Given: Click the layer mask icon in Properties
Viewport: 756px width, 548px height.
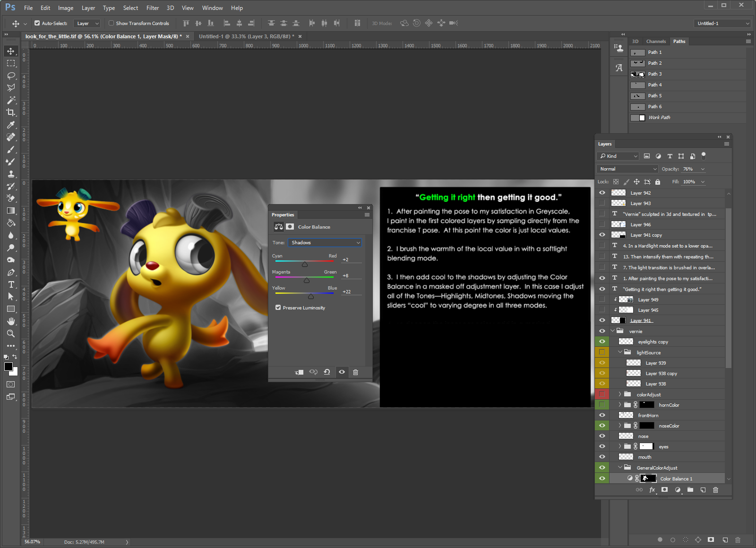Looking at the screenshot, I should point(290,227).
